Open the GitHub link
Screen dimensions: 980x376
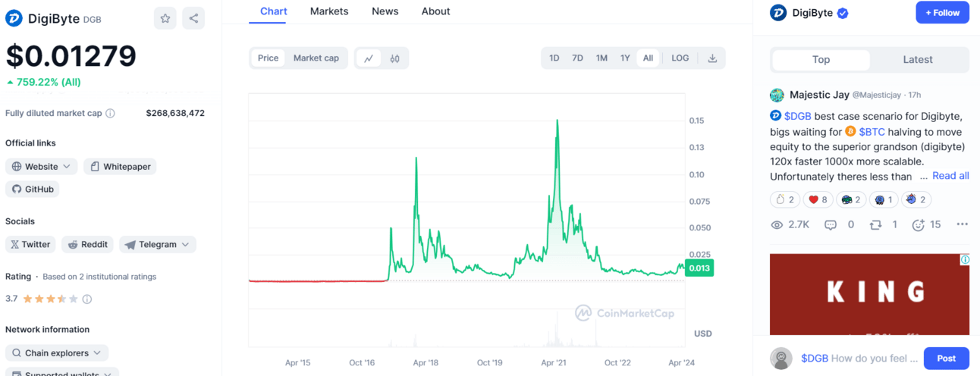coord(32,190)
